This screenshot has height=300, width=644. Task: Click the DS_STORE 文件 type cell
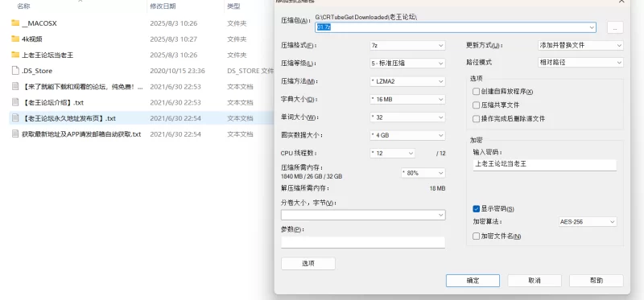[x=250, y=71]
